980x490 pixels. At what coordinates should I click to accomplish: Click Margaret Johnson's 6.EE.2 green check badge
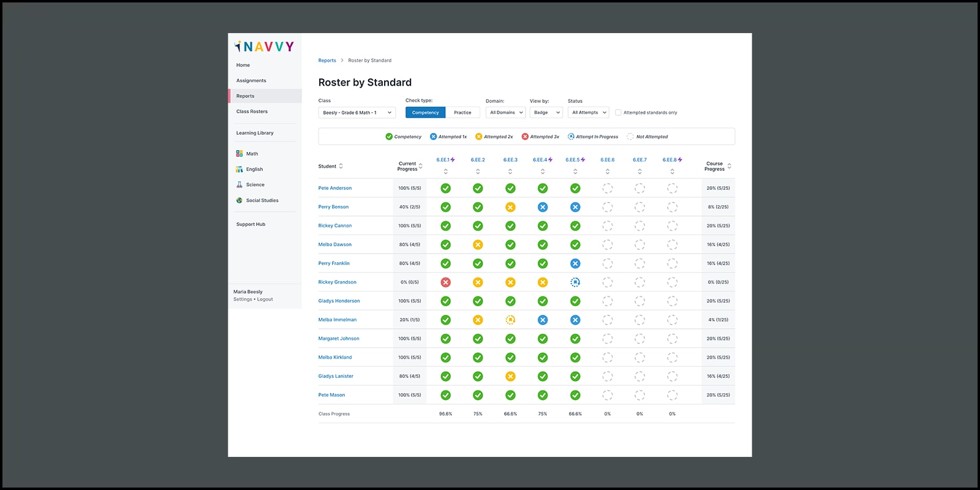click(478, 339)
